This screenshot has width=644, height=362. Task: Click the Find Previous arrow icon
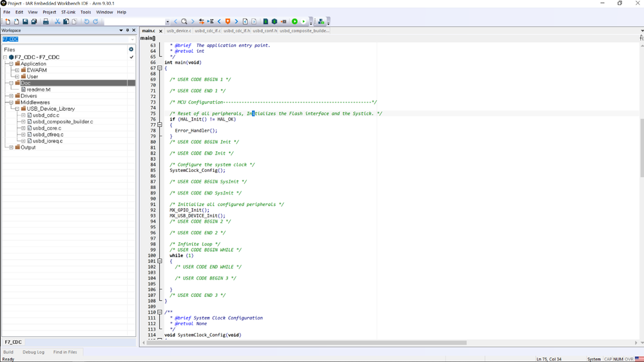coord(176,21)
